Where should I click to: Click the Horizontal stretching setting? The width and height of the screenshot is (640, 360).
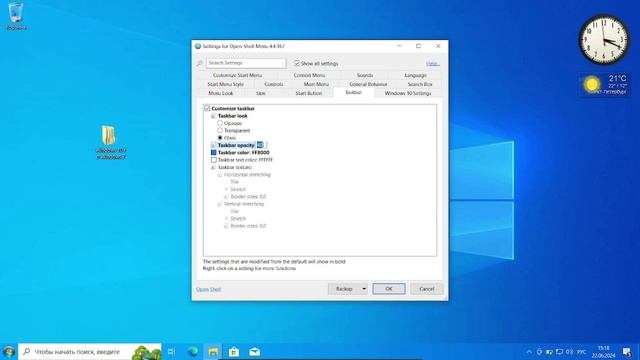[247, 174]
